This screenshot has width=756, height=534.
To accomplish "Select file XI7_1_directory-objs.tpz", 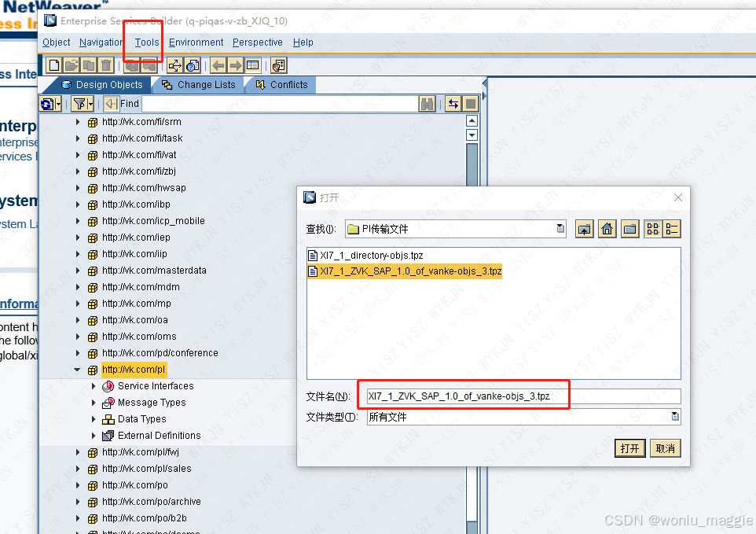I will (366, 256).
